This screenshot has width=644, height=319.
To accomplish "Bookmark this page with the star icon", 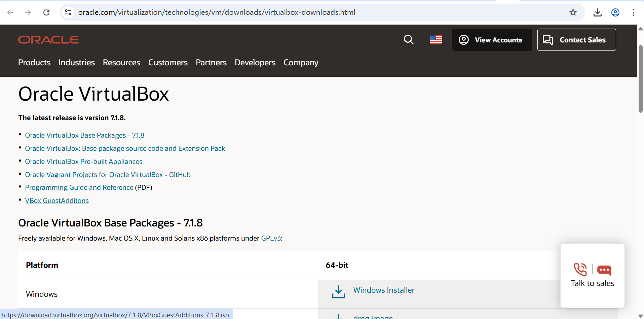I will coord(573,12).
